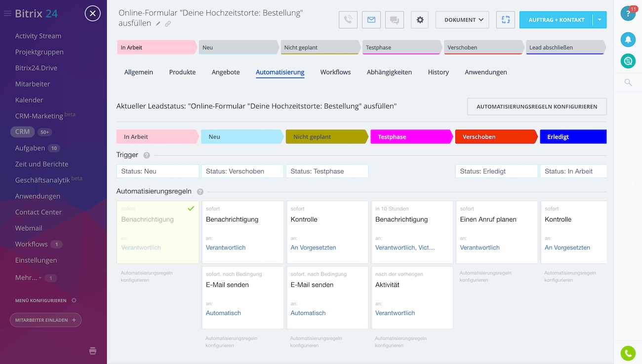This screenshot has height=364, width=642.
Task: Click the copy link icon beside title
Action: tap(168, 24)
